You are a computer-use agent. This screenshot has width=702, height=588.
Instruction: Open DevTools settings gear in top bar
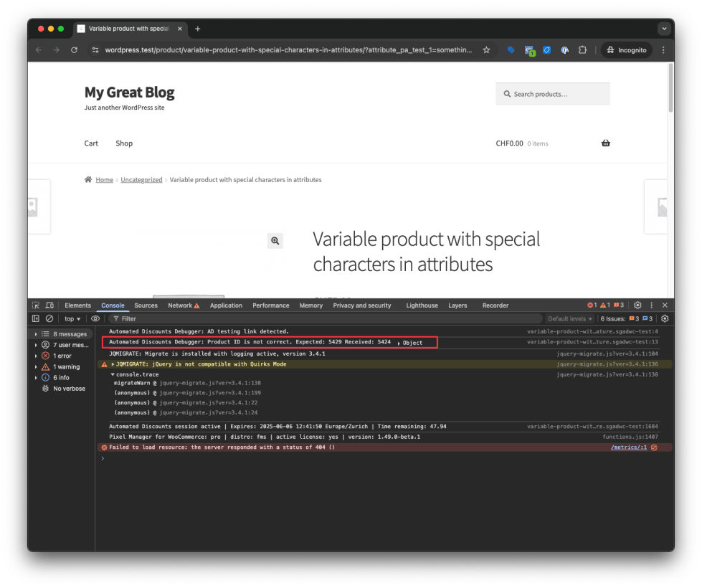(x=637, y=305)
